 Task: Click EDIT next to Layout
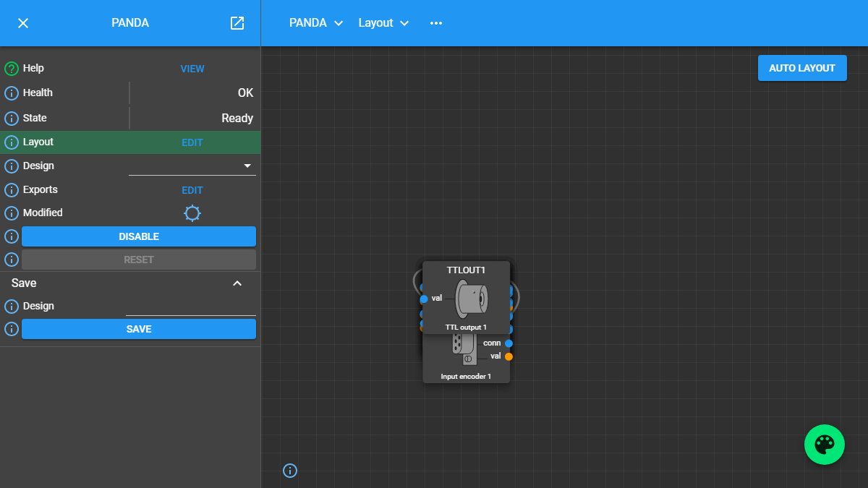[x=192, y=142]
